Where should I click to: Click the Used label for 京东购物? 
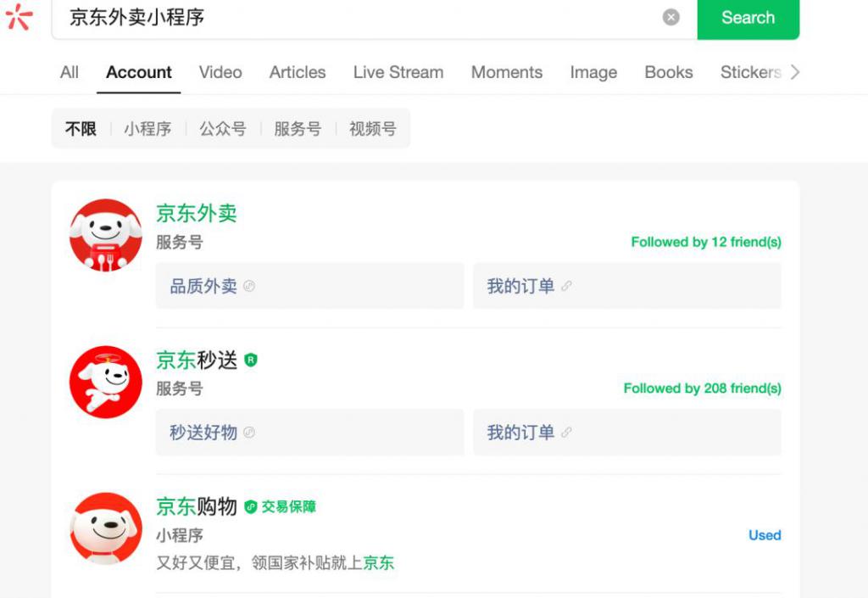click(x=765, y=535)
